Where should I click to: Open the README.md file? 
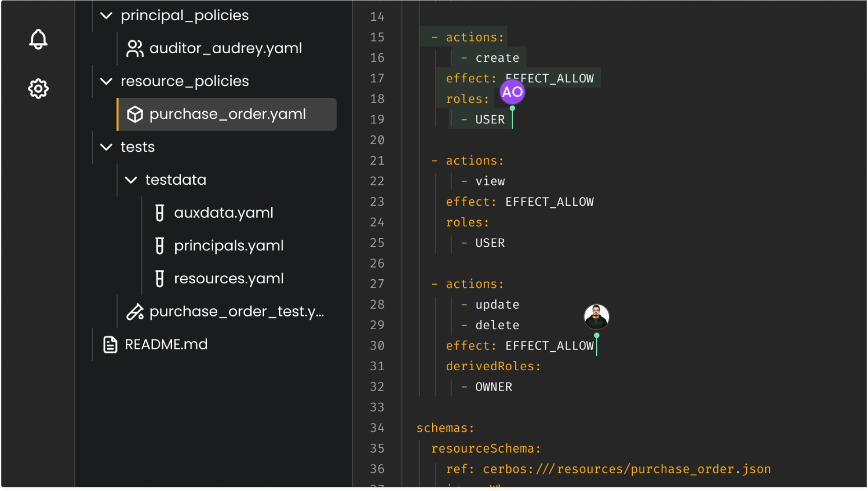pyautogui.click(x=166, y=344)
